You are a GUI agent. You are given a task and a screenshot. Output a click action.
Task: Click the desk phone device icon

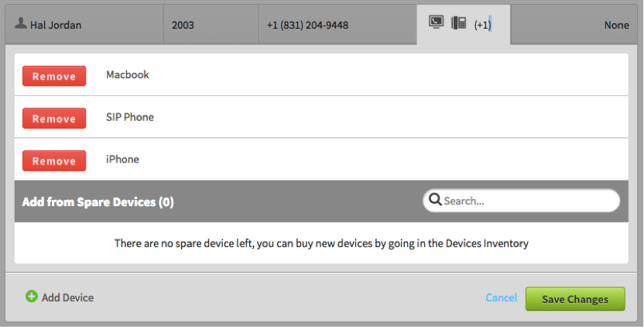[459, 22]
